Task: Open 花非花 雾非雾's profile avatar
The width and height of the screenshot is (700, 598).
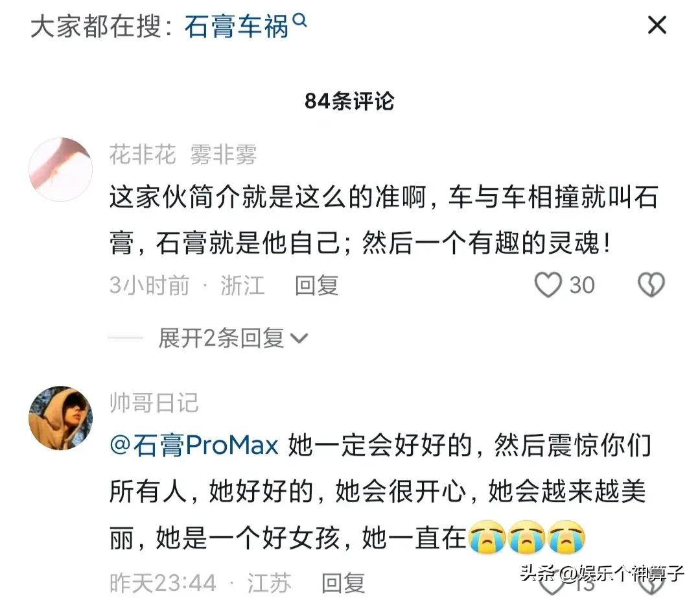Action: click(x=61, y=170)
